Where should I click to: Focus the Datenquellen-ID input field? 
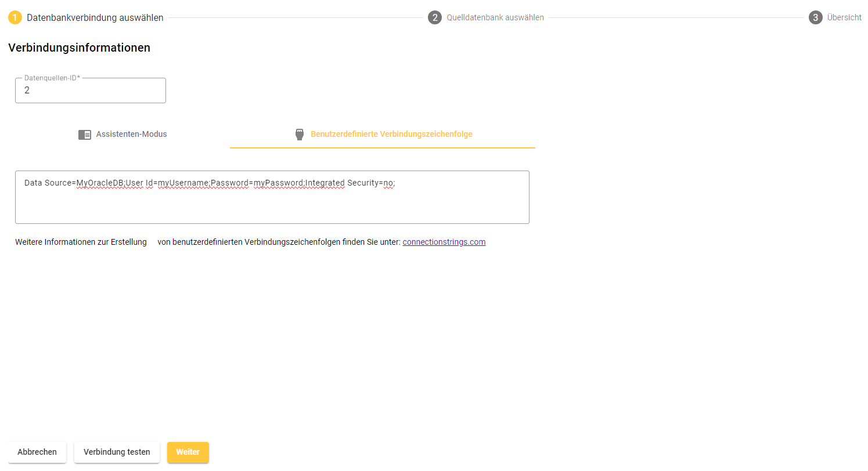(x=91, y=90)
